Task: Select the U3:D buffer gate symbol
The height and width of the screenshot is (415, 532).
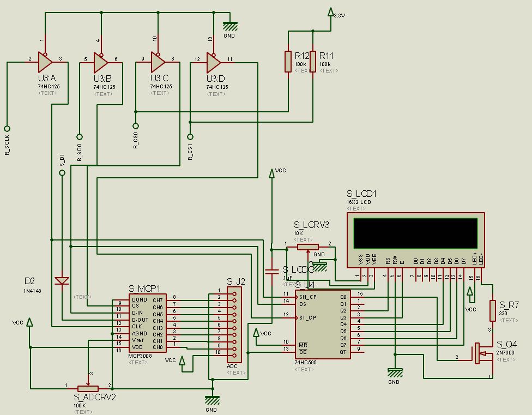Action: tap(214, 62)
